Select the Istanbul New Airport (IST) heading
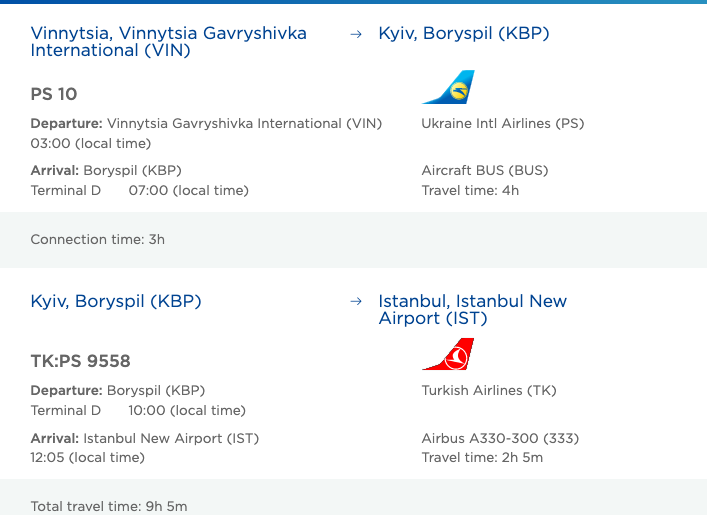Image resolution: width=707 pixels, height=515 pixels. [x=472, y=310]
